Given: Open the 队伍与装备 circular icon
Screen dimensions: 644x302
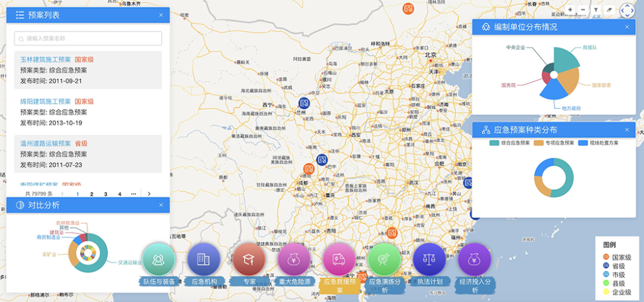Looking at the screenshot, I should pos(158,260).
